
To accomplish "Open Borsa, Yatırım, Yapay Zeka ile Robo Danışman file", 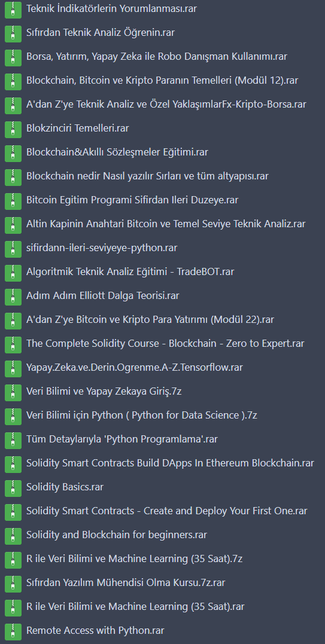I will (x=157, y=57).
